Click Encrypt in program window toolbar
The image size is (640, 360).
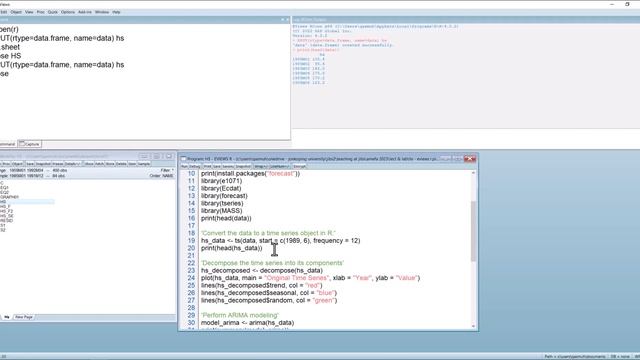299,167
